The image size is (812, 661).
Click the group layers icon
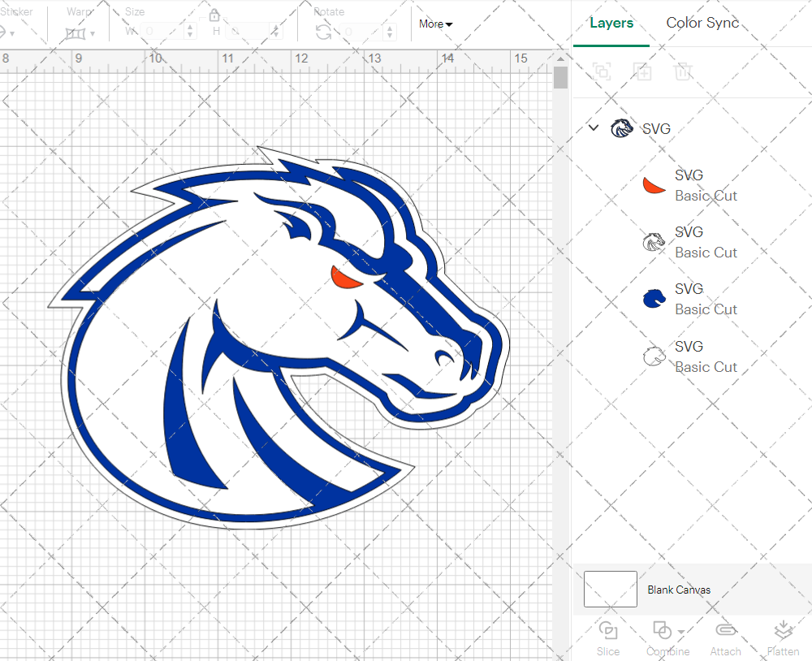tap(602, 71)
